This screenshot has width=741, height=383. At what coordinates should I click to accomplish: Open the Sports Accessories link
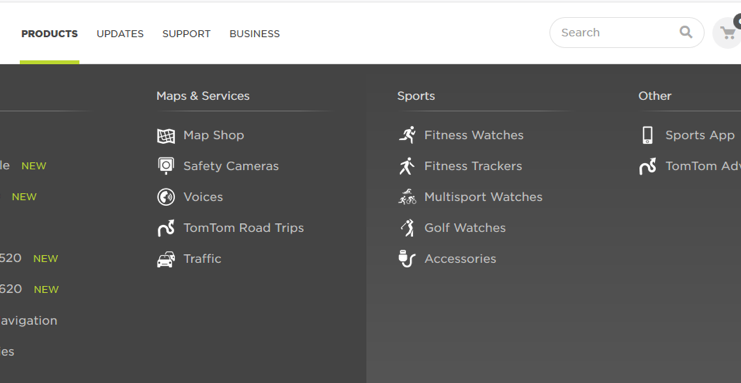pyautogui.click(x=460, y=259)
